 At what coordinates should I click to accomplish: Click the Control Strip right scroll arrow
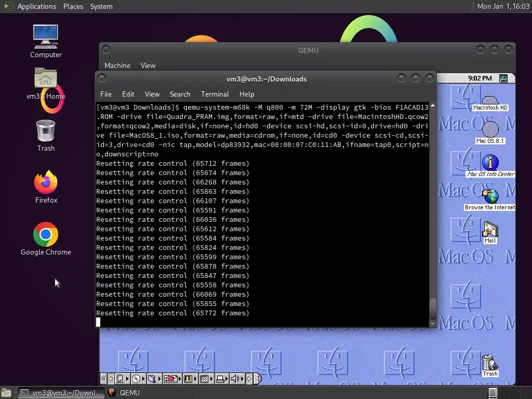click(249, 379)
